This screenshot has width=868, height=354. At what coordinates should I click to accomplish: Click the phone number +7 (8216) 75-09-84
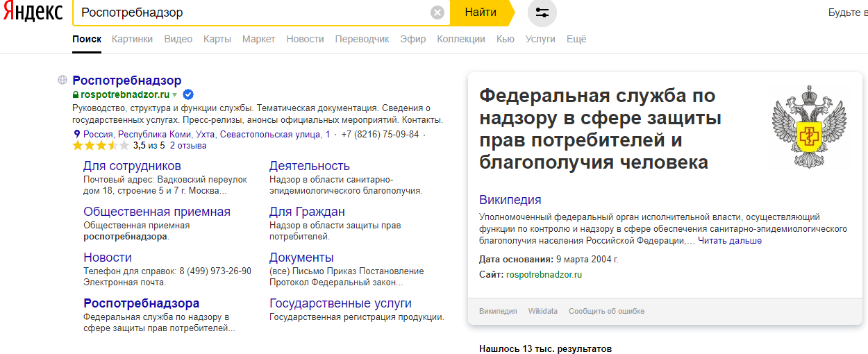(x=380, y=134)
